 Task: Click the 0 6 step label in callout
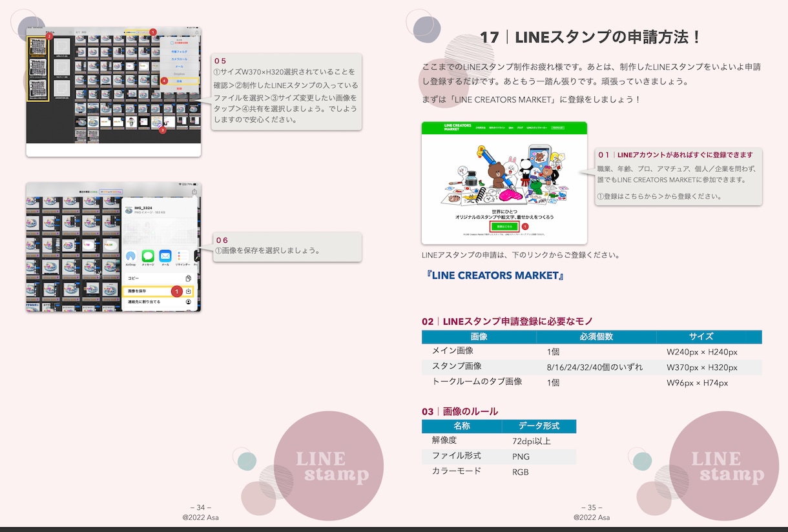tap(222, 240)
